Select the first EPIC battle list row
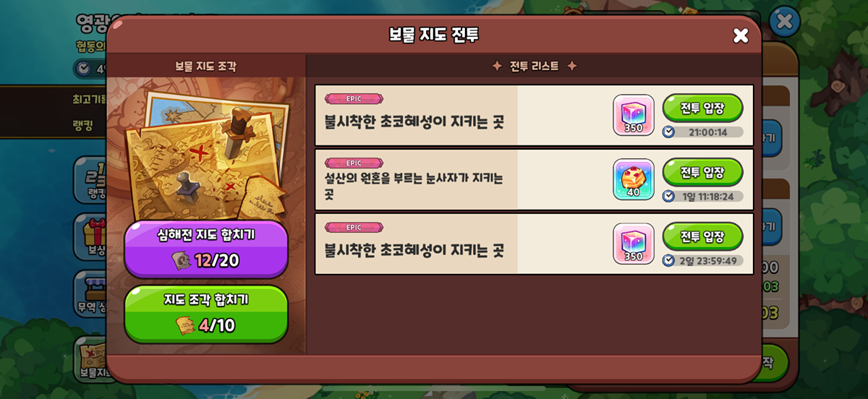Viewport: 868px width, 399px height. pos(534,115)
